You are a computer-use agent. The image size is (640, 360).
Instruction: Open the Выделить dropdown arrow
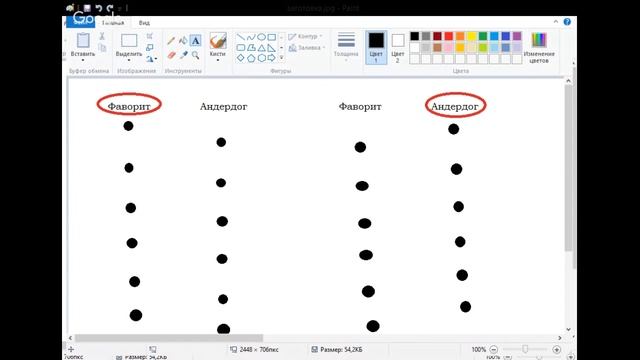(129, 60)
